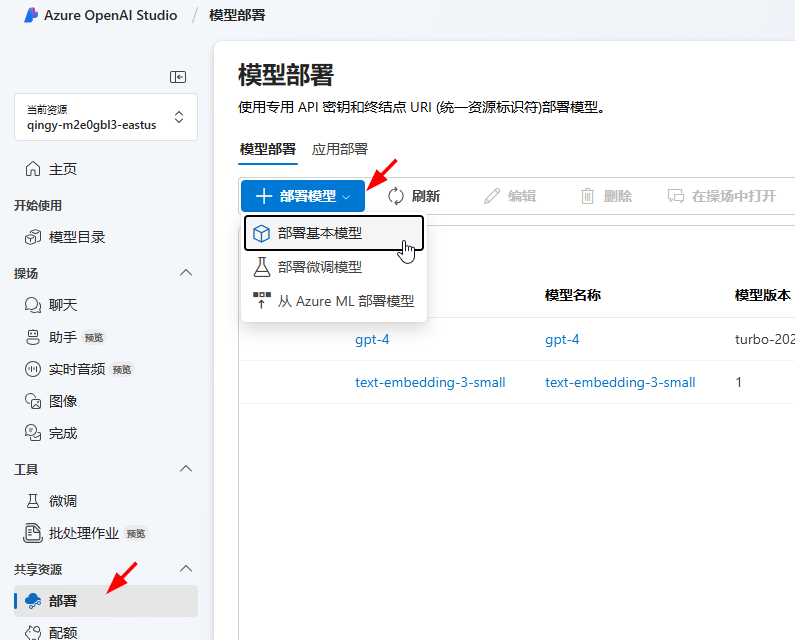
Task: Switch to the 应用部署 tab
Action: click(340, 149)
